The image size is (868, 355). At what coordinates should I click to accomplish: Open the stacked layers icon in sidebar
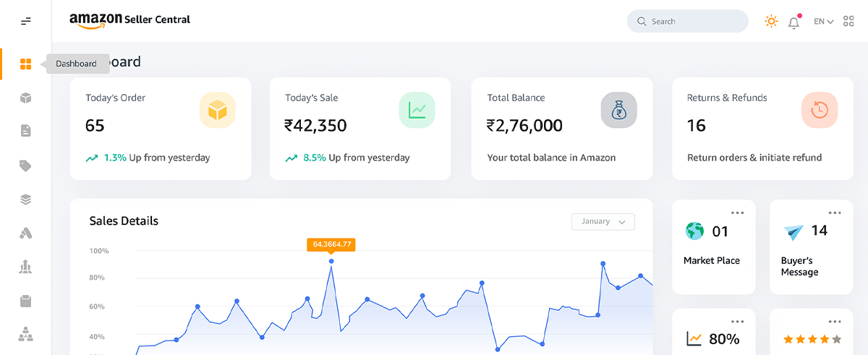pyautogui.click(x=26, y=200)
